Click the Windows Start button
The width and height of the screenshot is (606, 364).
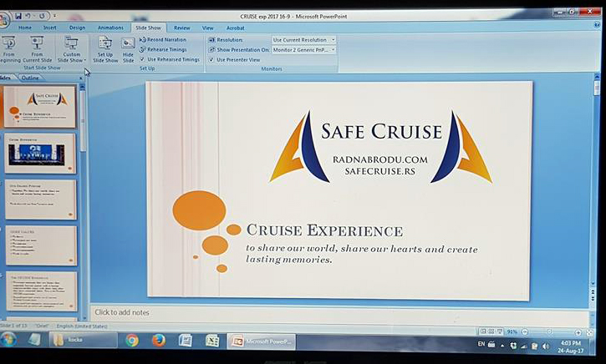pyautogui.click(x=8, y=340)
